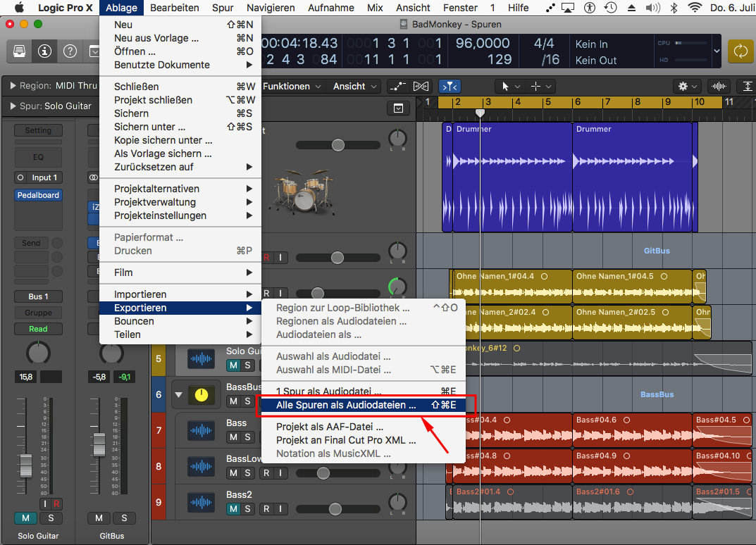The image size is (756, 545).
Task: Open the Bluetooth menu bar icon
Action: (x=674, y=8)
